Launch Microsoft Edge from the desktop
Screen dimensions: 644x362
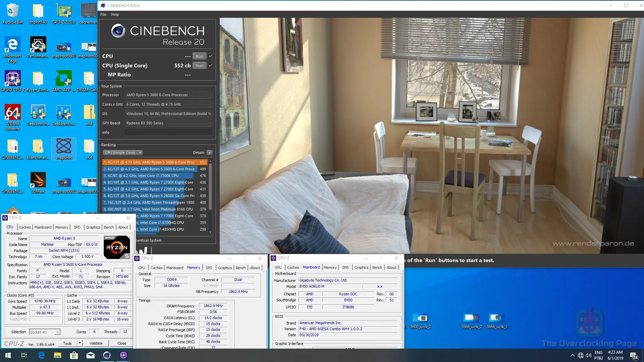13,50
